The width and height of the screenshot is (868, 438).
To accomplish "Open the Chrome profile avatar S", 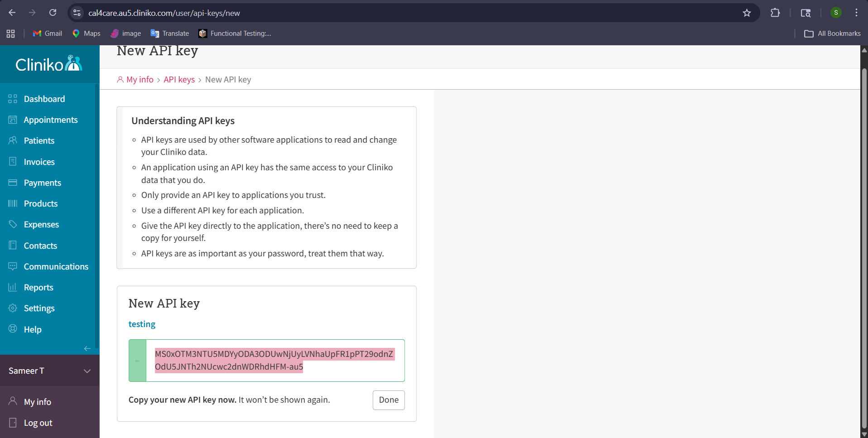I will point(836,13).
